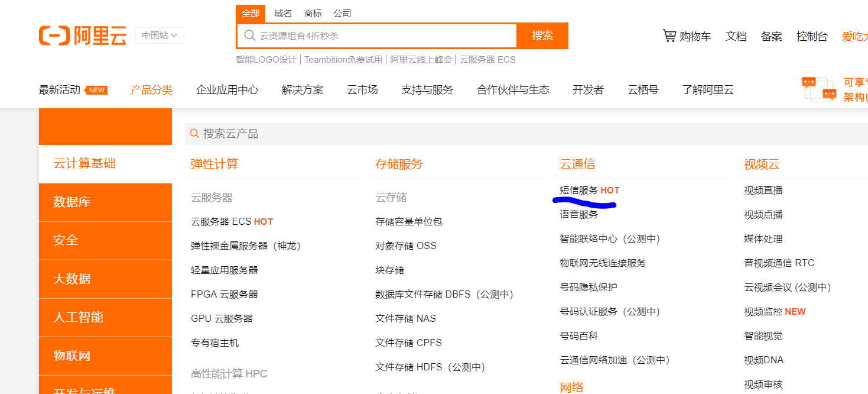
Task: Select 数据库 in the sidebar
Action: tap(105, 202)
